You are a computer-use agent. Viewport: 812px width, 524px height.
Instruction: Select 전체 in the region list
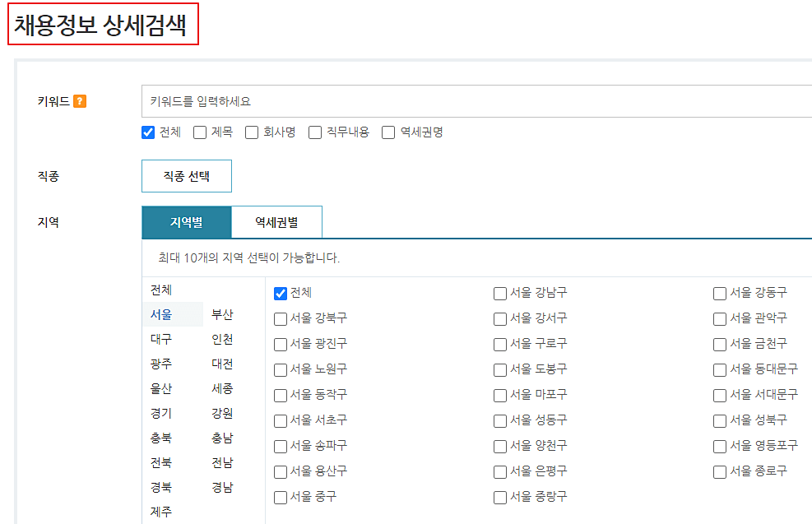161,290
